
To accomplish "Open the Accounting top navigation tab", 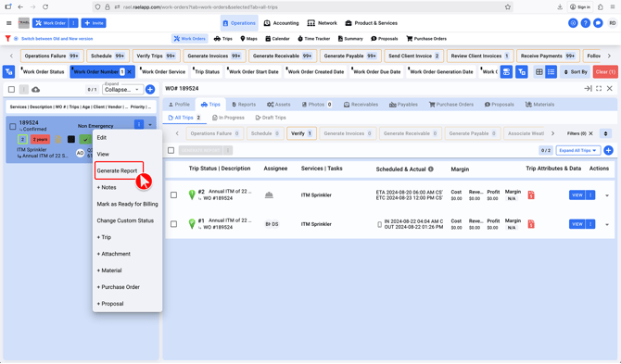I will pos(281,23).
